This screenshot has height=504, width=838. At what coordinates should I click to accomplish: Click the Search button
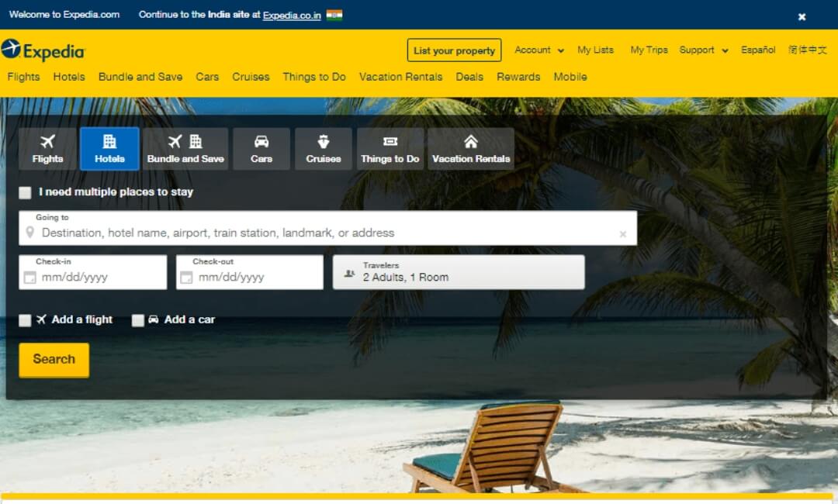point(54,359)
